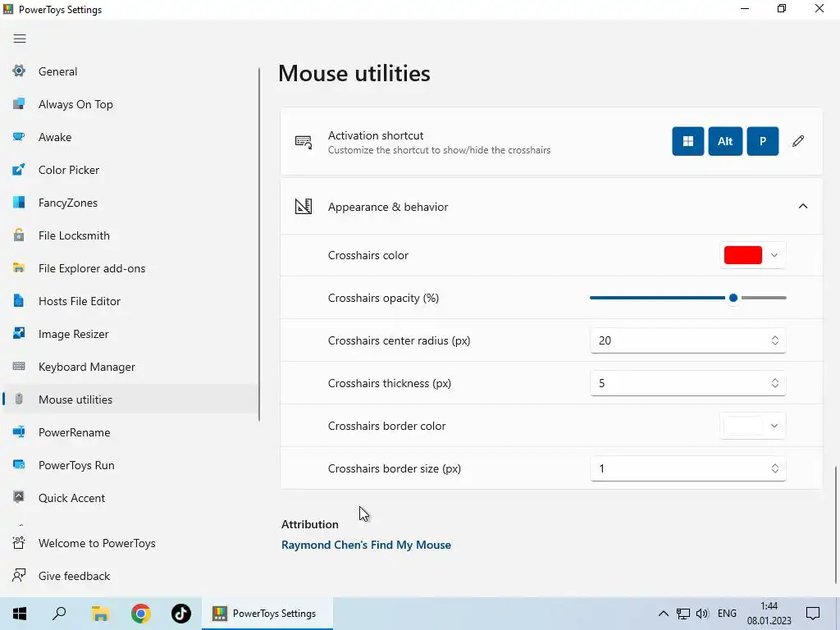
Task: Click the General gear icon
Action: [x=19, y=71]
